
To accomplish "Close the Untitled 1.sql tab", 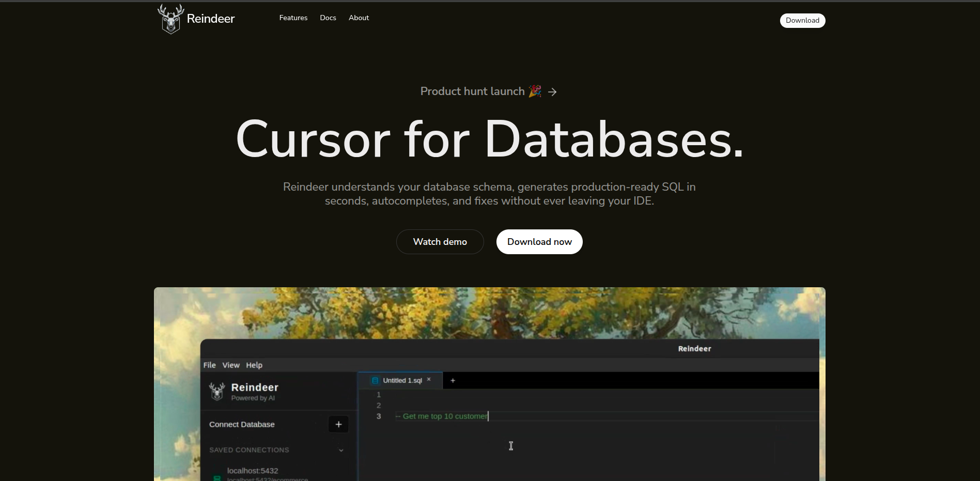I will coord(429,379).
